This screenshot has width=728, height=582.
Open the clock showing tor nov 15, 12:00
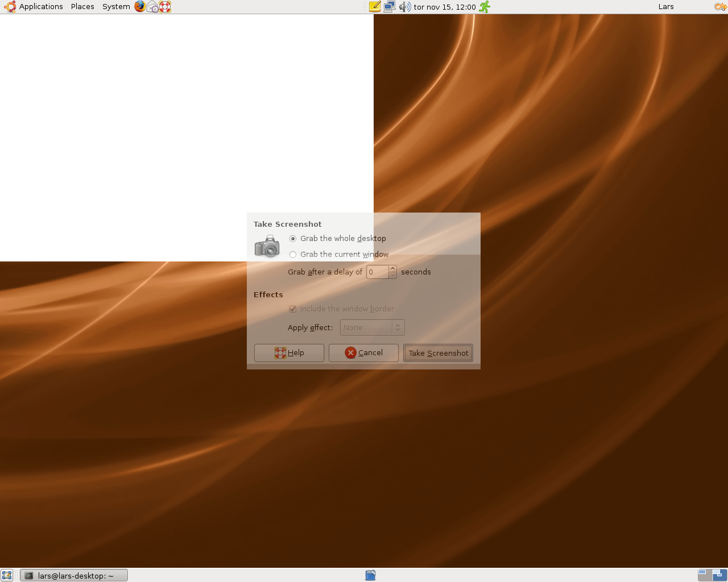(445, 7)
